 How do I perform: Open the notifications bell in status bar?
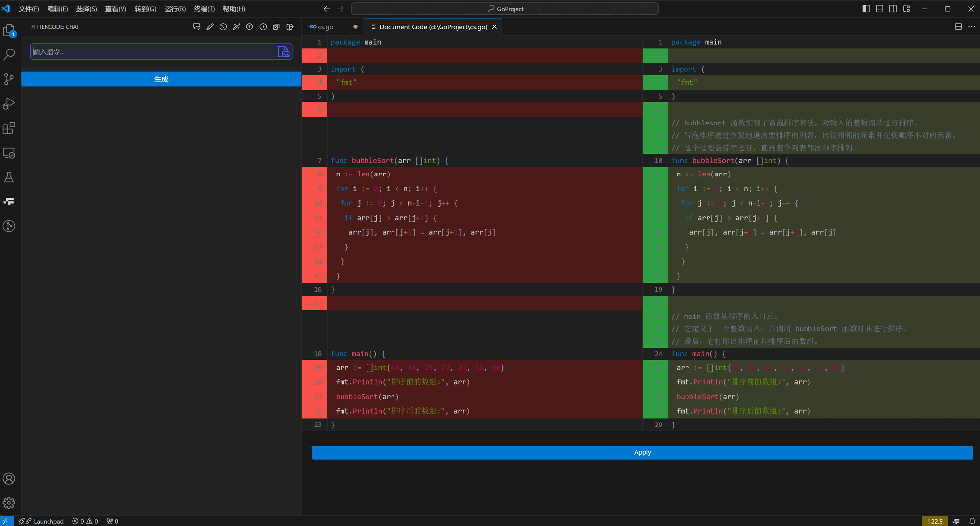(972, 521)
